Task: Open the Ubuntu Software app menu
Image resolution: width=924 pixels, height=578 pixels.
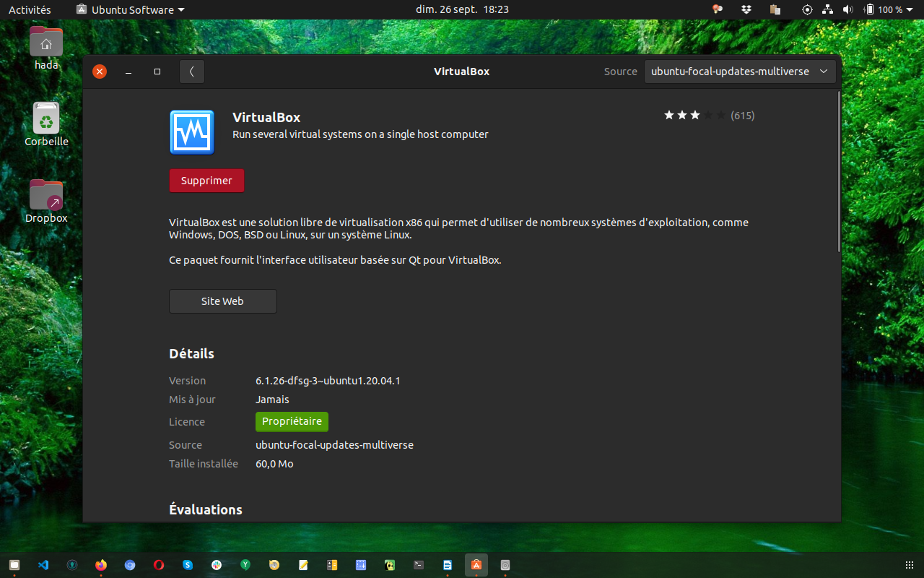Action: [130, 9]
